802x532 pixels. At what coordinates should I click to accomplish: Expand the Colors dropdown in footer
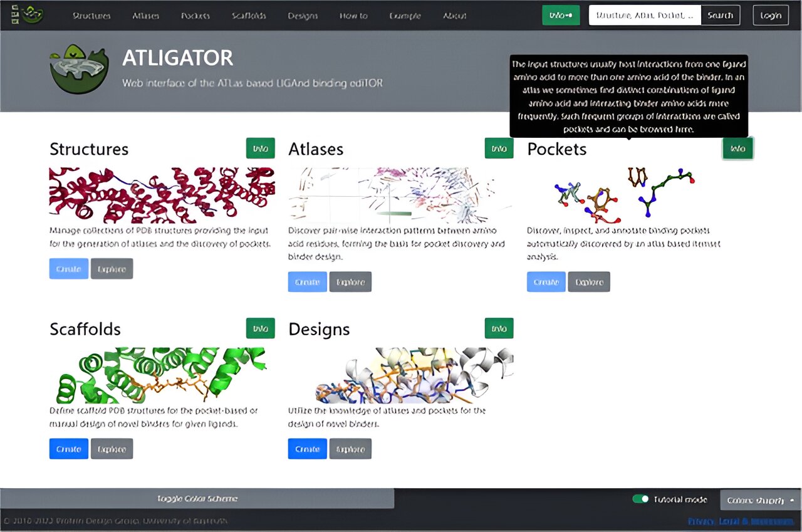pos(760,500)
